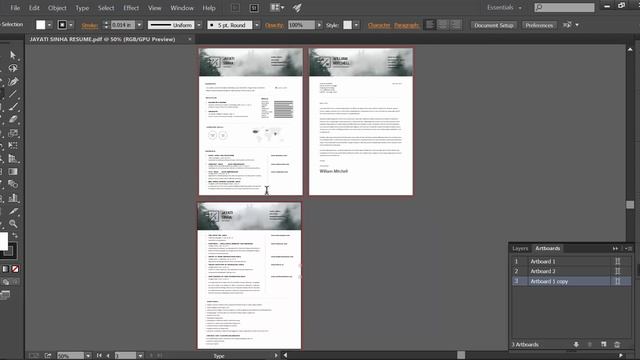Click the stroke weight value field
This screenshot has height=360, width=640.
point(123,25)
